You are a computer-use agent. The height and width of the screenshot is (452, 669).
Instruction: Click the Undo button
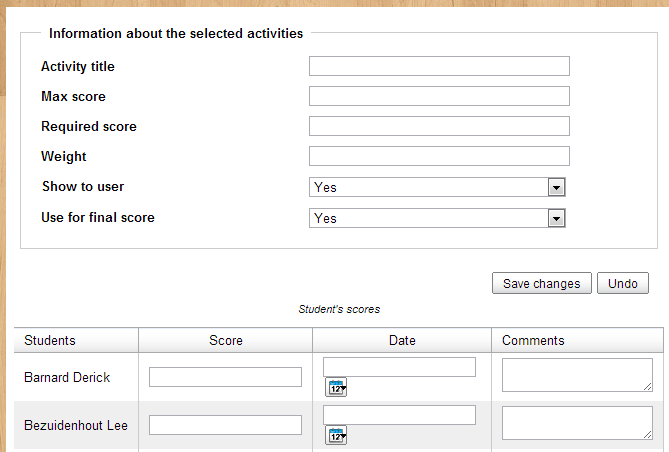pyautogui.click(x=622, y=284)
